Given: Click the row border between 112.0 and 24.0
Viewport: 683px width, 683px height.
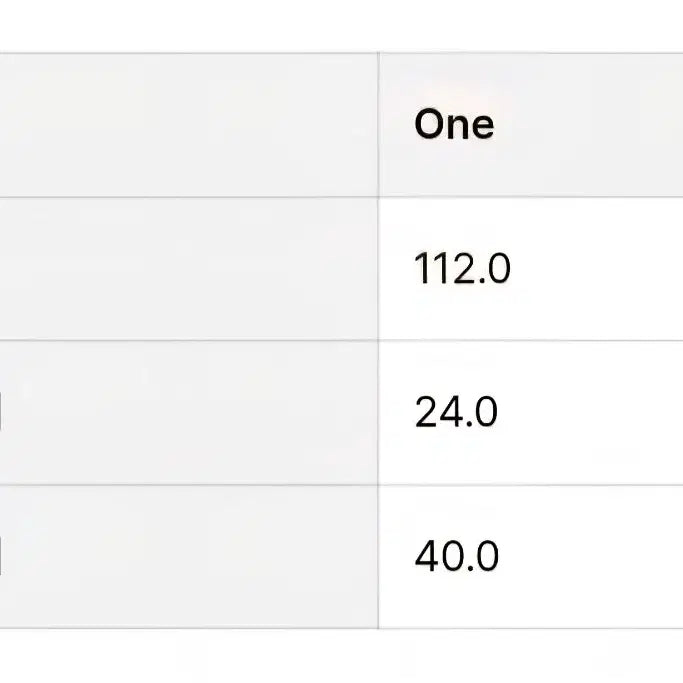Looking at the screenshot, I should click(530, 341).
